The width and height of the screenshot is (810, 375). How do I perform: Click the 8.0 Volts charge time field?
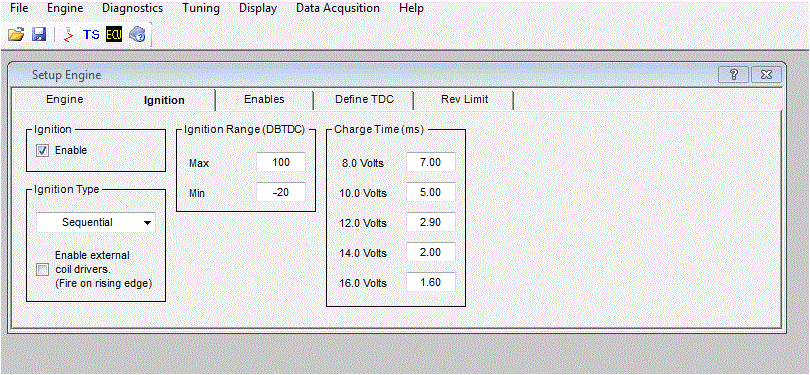pyautogui.click(x=431, y=162)
